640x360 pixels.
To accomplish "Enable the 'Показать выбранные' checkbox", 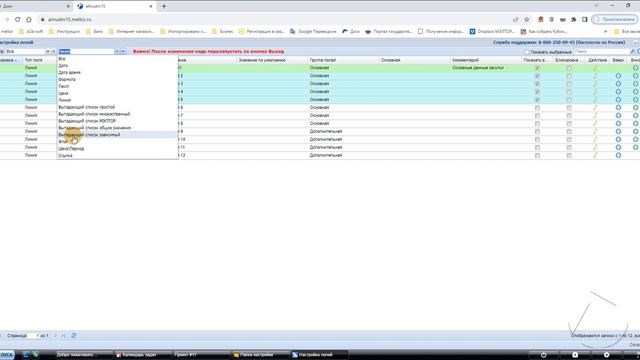I will 527,52.
